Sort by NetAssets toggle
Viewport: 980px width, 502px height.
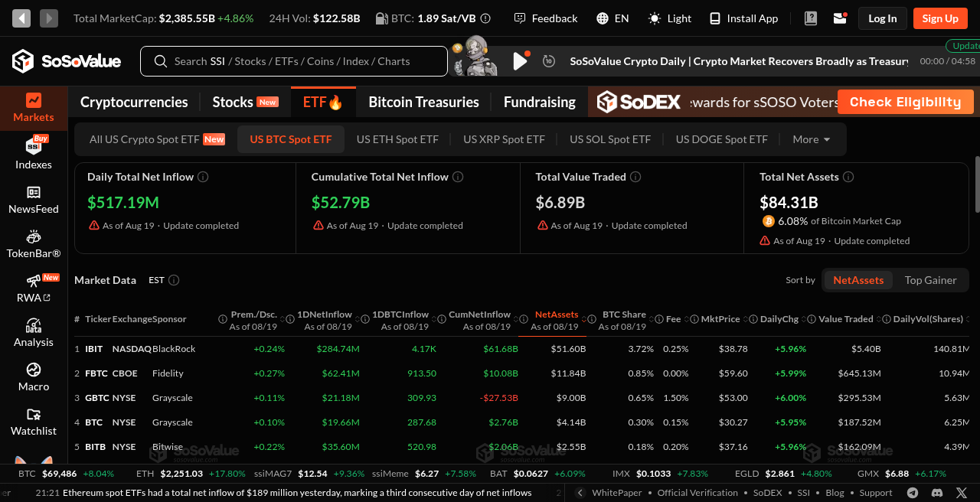858,280
